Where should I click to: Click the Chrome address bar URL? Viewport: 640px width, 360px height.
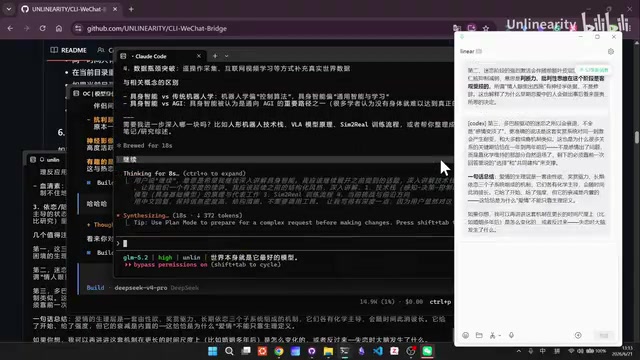[157, 29]
